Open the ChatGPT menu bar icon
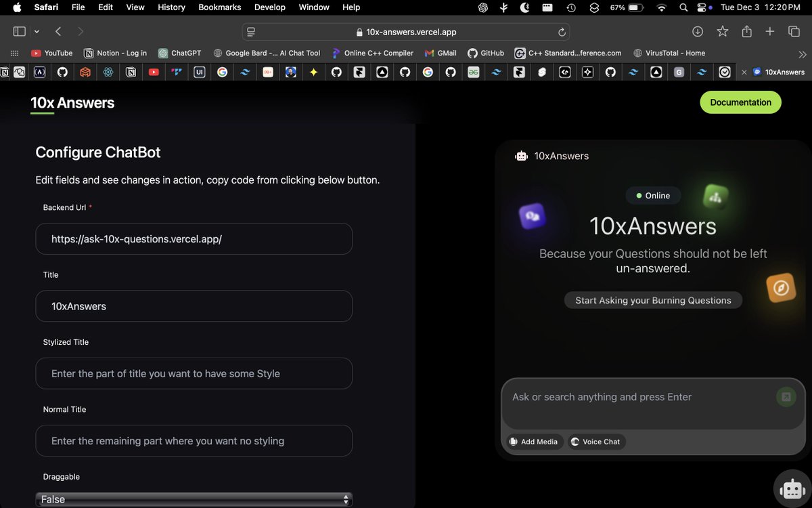The height and width of the screenshot is (508, 812). tap(483, 7)
